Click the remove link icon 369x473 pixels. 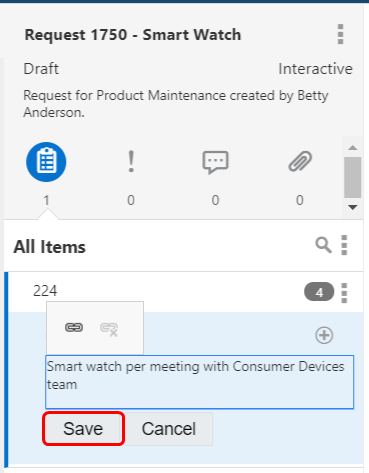point(109,329)
